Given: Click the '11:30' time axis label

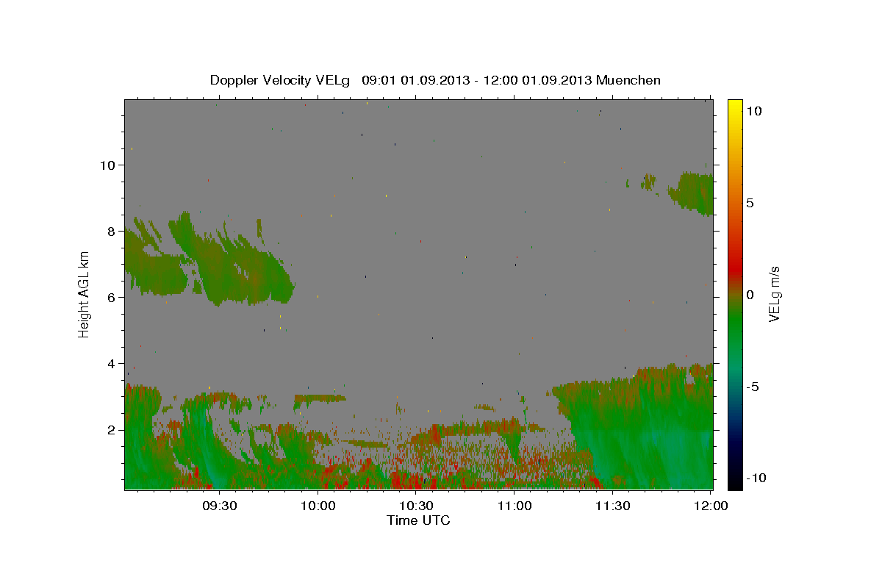Looking at the screenshot, I should point(613,506).
